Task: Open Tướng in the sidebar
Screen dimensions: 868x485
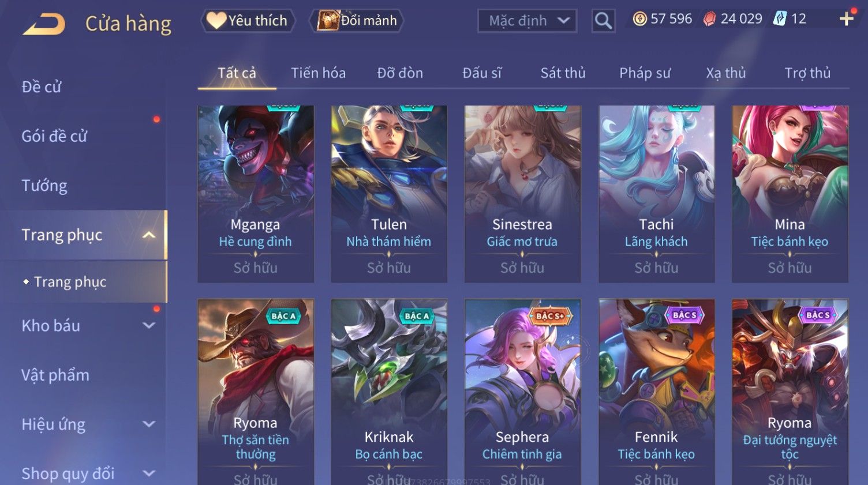Action: 44,186
